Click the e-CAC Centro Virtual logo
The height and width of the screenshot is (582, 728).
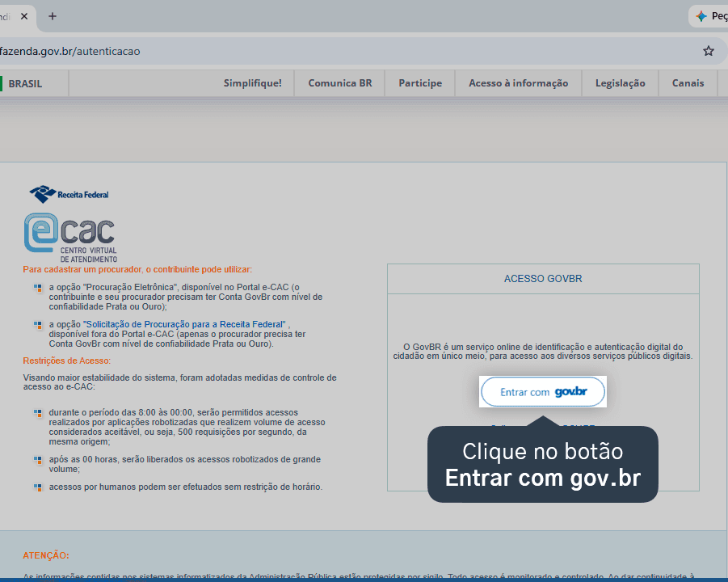point(70,238)
